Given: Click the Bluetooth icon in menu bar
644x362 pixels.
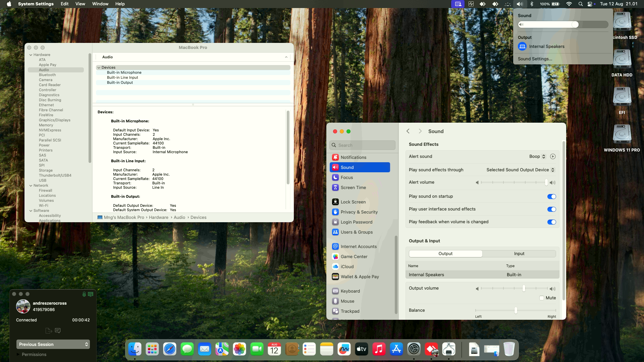Looking at the screenshot, I should point(532,4).
